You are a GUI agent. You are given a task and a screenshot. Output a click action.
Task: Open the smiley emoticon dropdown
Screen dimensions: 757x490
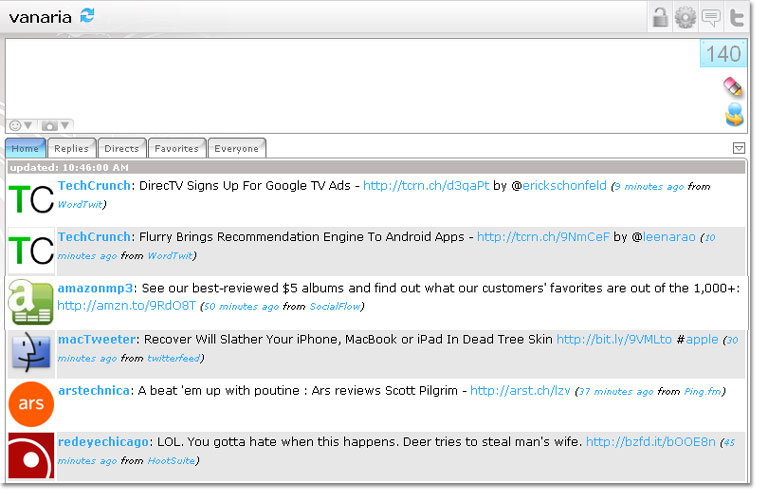[x=21, y=126]
